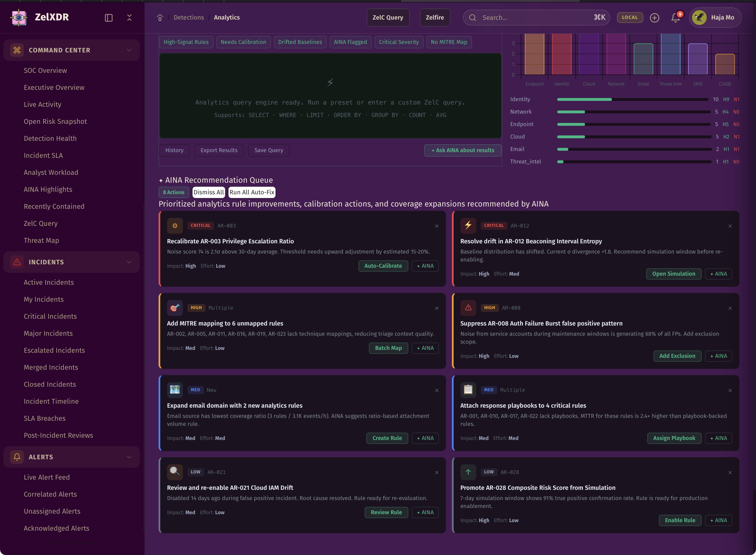Collapse the Incidents sidebar group
This screenshot has width=756, height=555.
129,262
